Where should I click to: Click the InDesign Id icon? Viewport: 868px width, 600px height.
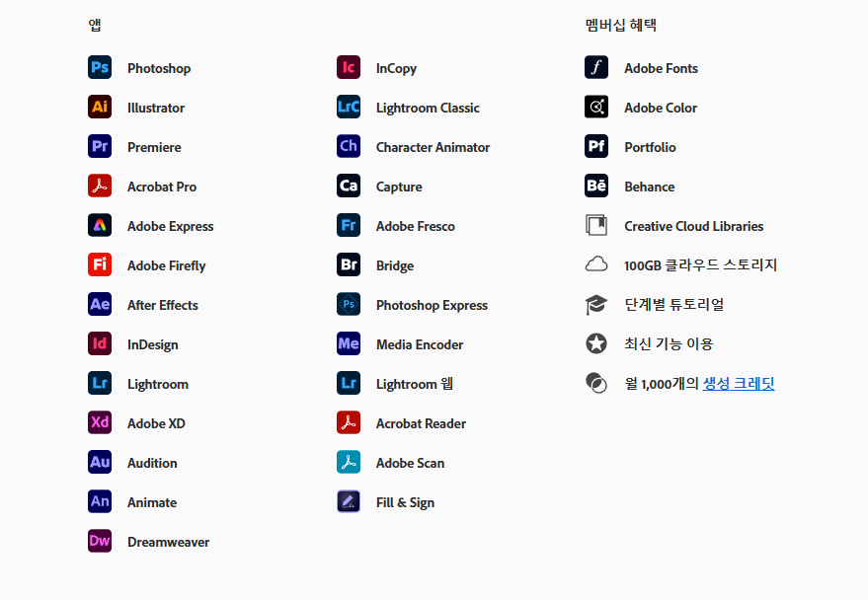click(x=100, y=343)
